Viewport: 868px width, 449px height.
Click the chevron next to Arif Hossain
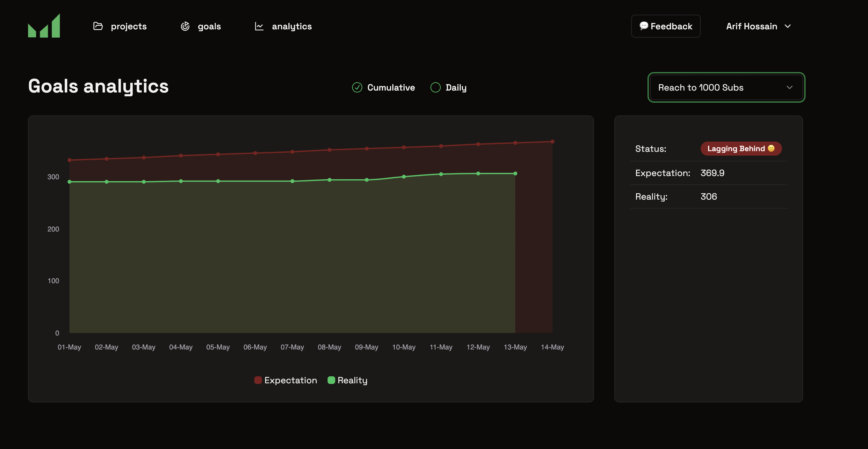788,26
